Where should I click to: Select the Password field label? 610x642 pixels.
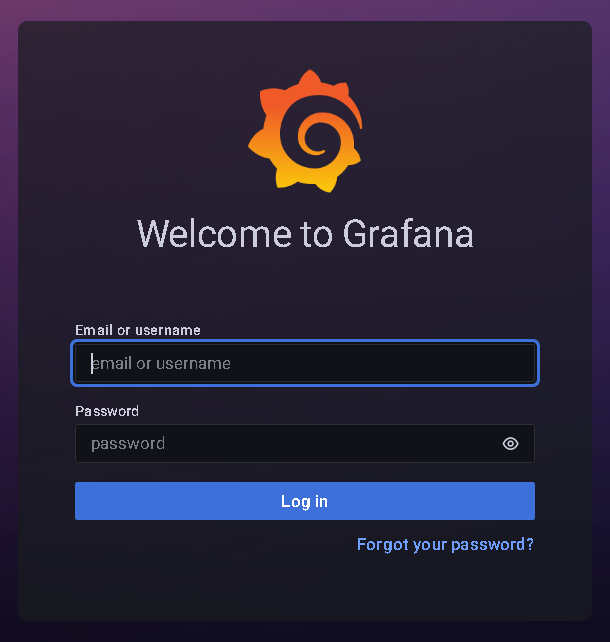pos(107,411)
